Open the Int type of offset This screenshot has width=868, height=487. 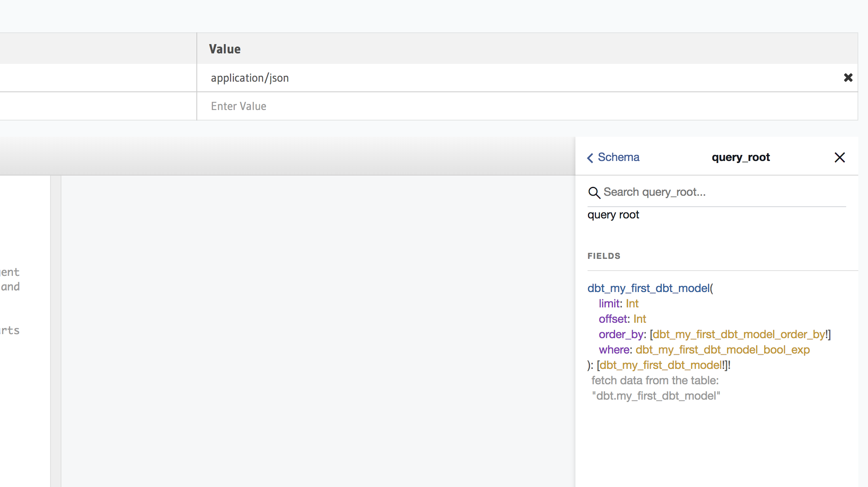click(640, 319)
